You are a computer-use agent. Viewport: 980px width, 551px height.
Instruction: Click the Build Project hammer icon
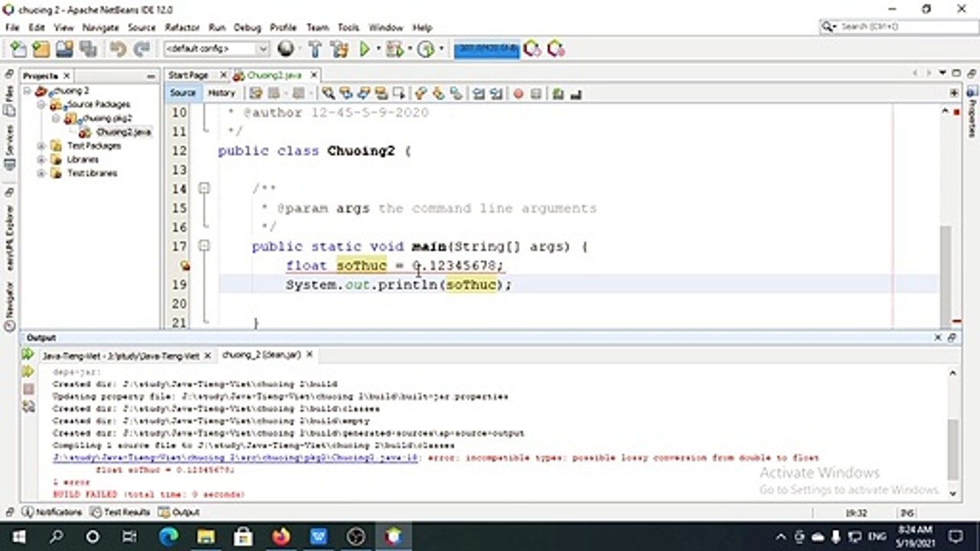(x=315, y=49)
